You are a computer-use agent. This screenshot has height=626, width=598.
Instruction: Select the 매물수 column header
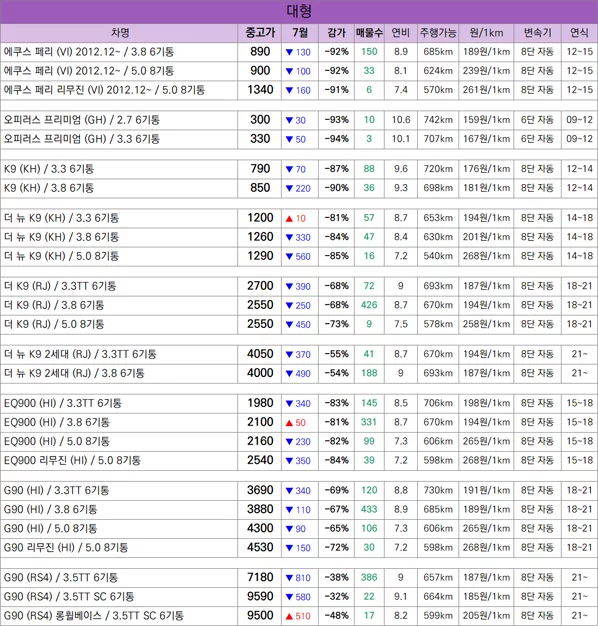coord(369,33)
